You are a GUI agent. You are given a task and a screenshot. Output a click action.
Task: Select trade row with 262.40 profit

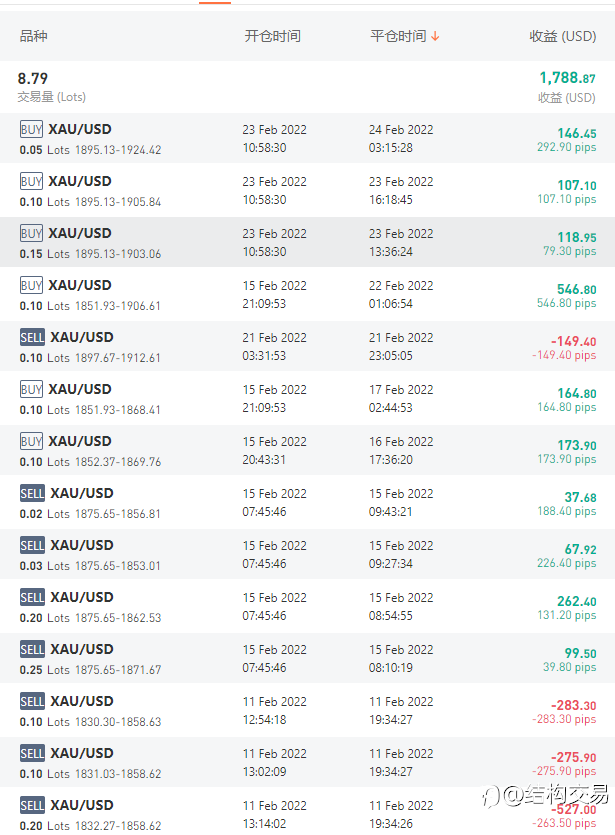[x=307, y=607]
